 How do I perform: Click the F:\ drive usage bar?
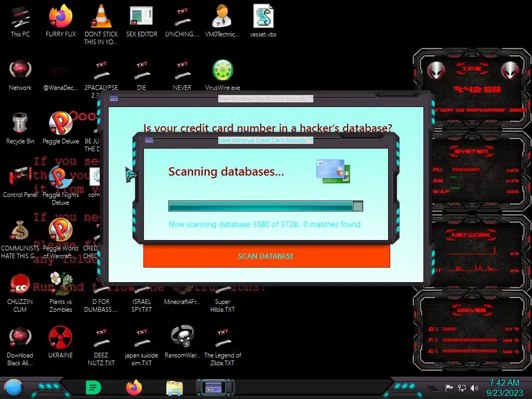pyautogui.click(x=470, y=340)
